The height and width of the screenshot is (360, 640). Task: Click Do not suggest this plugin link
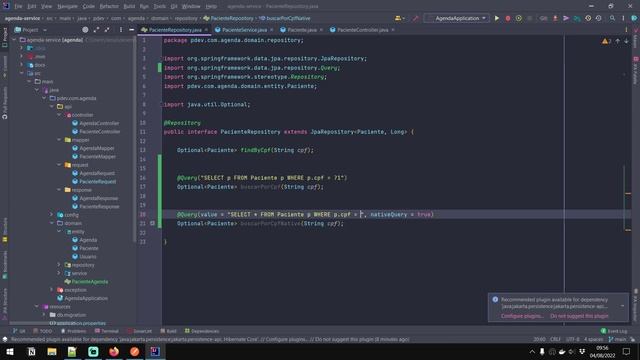[x=579, y=316]
